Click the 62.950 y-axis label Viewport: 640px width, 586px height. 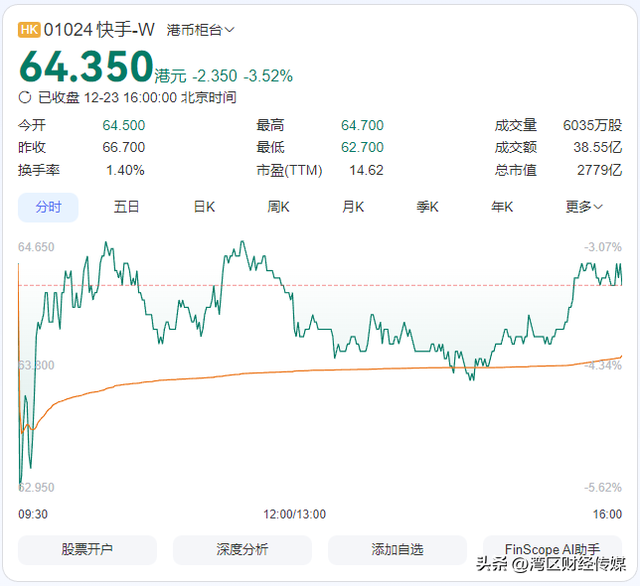click(x=36, y=487)
